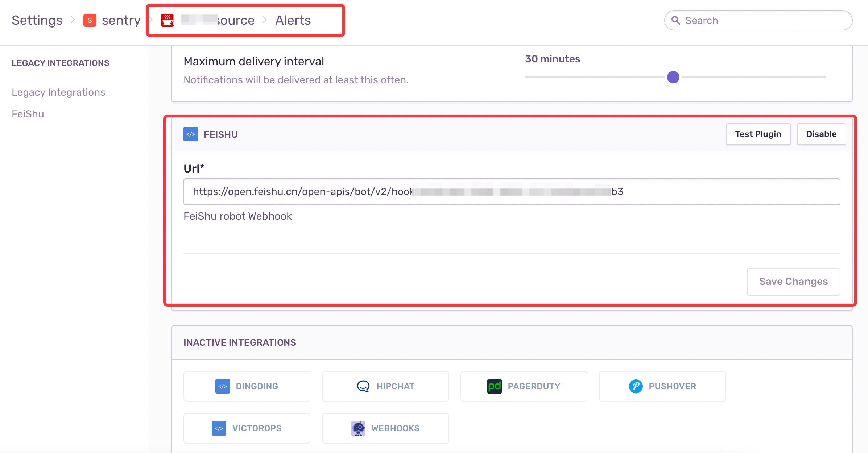Open the sentry organization breadcrumb
The height and width of the screenshot is (453, 868).
[x=121, y=20]
